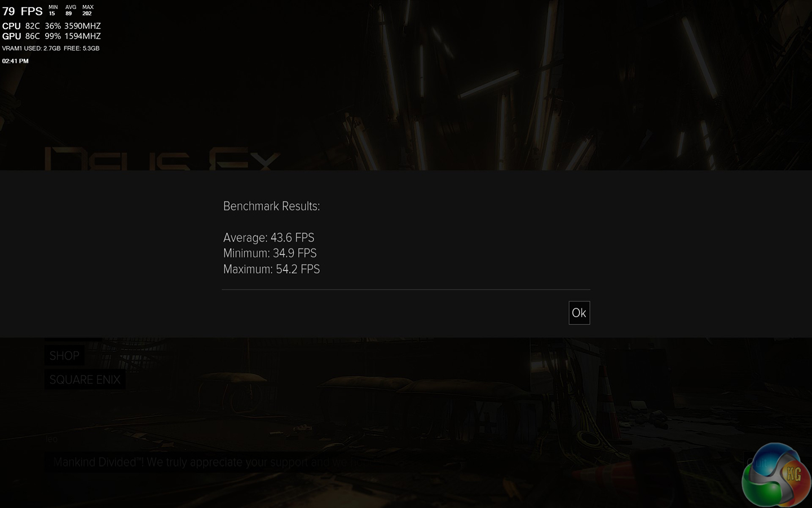Viewport: 812px width, 508px height.
Task: Click the 1594MHZ GPU clock value
Action: pos(82,36)
